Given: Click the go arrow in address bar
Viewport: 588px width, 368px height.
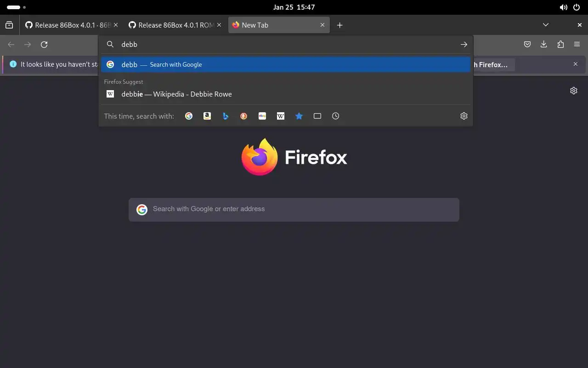Looking at the screenshot, I should coord(464,44).
